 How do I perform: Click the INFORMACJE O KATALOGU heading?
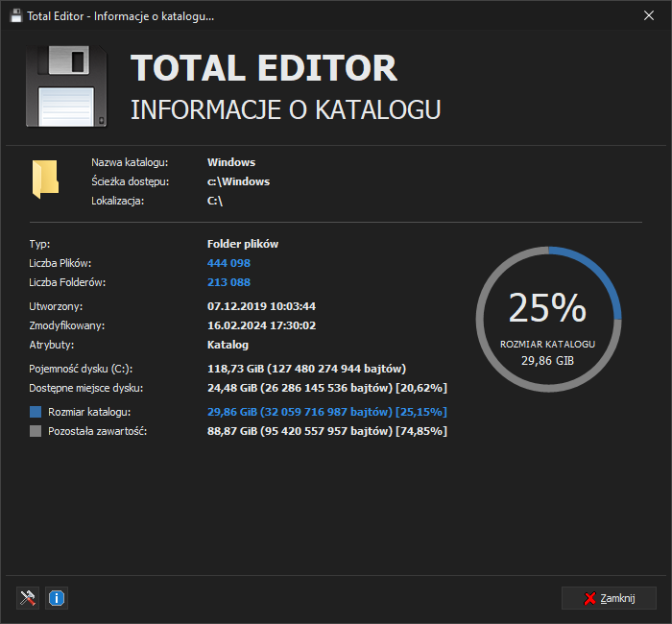coord(285,109)
